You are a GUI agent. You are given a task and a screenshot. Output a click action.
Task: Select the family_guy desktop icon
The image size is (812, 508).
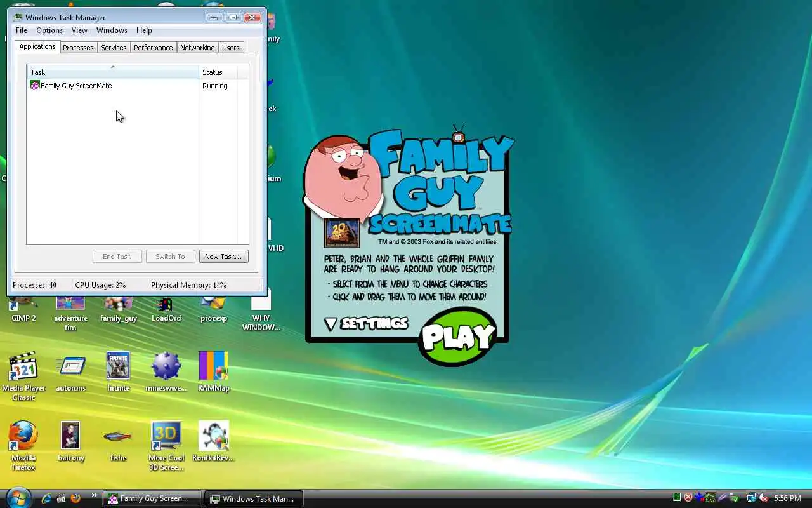pos(119,309)
